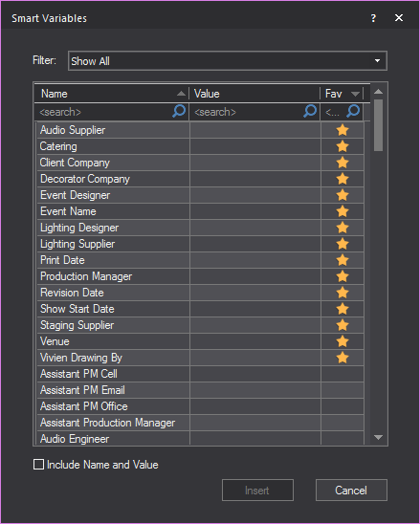Select the Lighting Designer row
Image resolution: width=420 pixels, height=524 pixels.
pos(200,228)
